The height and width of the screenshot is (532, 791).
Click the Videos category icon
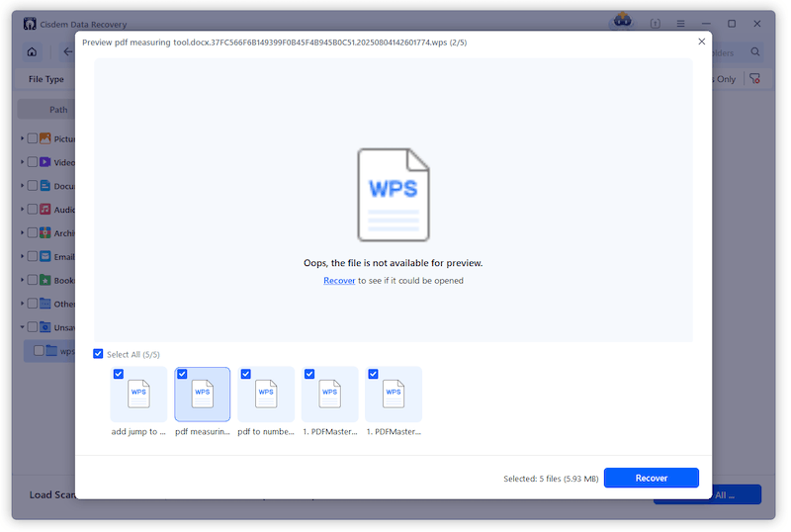pyautogui.click(x=44, y=162)
